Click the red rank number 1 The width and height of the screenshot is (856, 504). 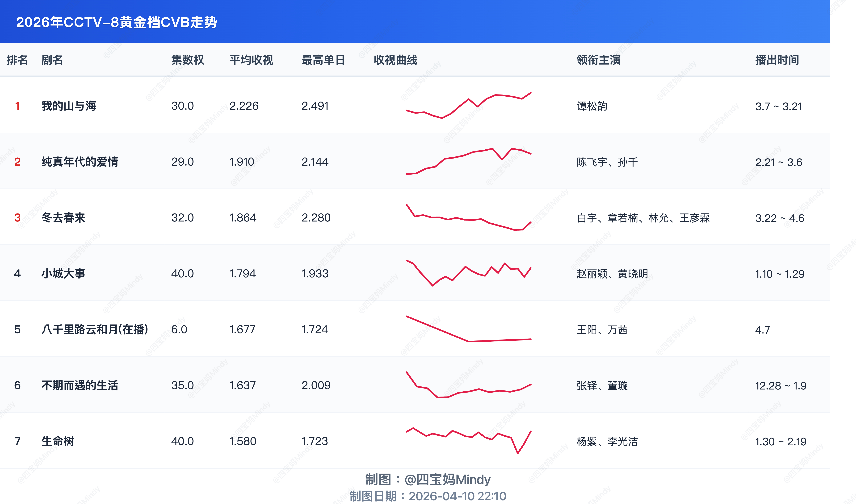click(17, 106)
